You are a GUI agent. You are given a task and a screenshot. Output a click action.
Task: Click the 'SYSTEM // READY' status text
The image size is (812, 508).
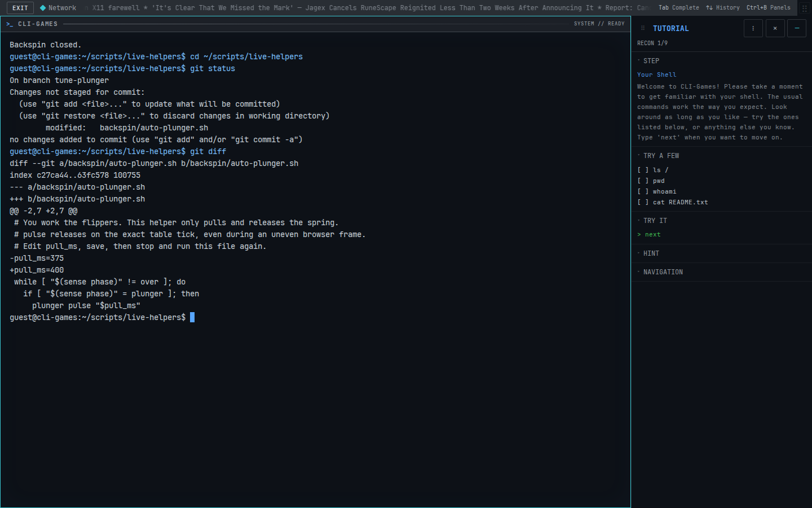tap(599, 24)
